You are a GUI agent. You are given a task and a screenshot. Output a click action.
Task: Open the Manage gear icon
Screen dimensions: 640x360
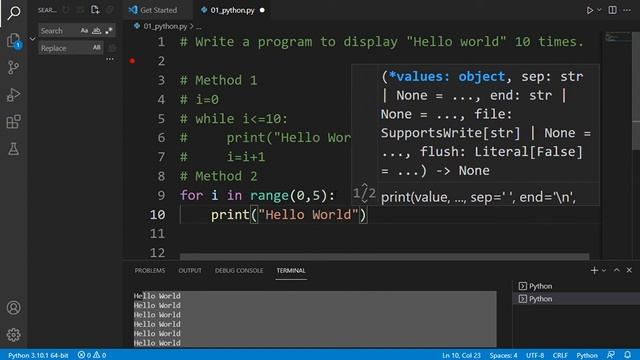(13, 335)
